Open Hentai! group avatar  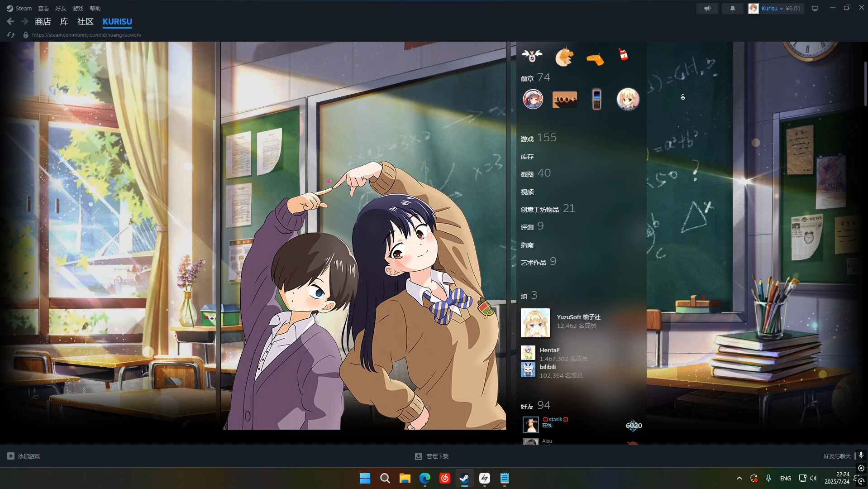[x=528, y=353]
